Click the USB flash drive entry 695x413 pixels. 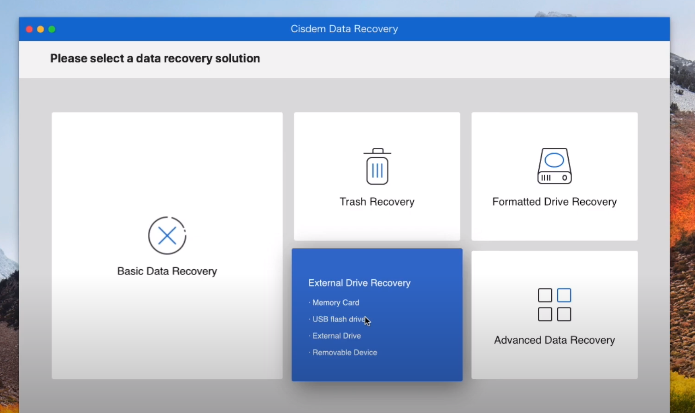(x=338, y=319)
